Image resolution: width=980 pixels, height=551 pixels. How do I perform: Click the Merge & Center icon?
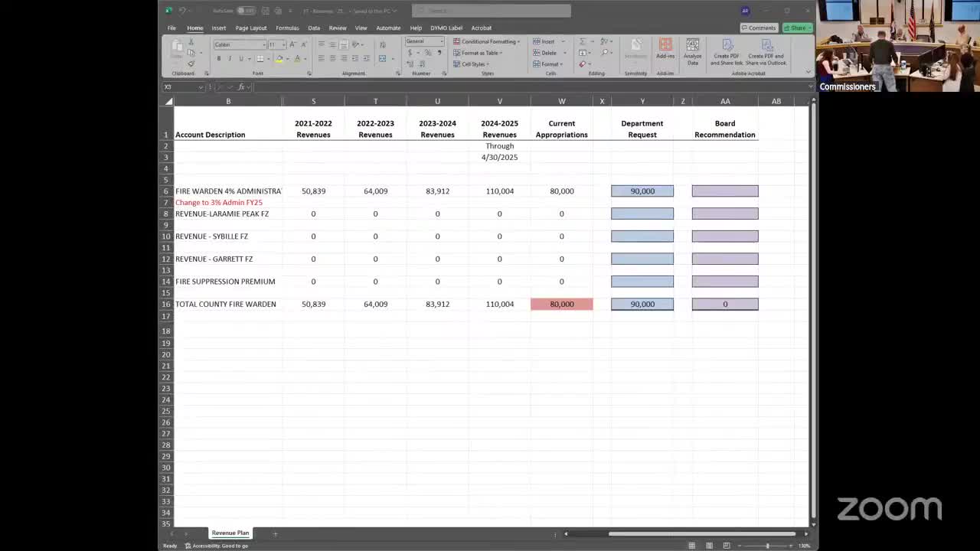383,59
